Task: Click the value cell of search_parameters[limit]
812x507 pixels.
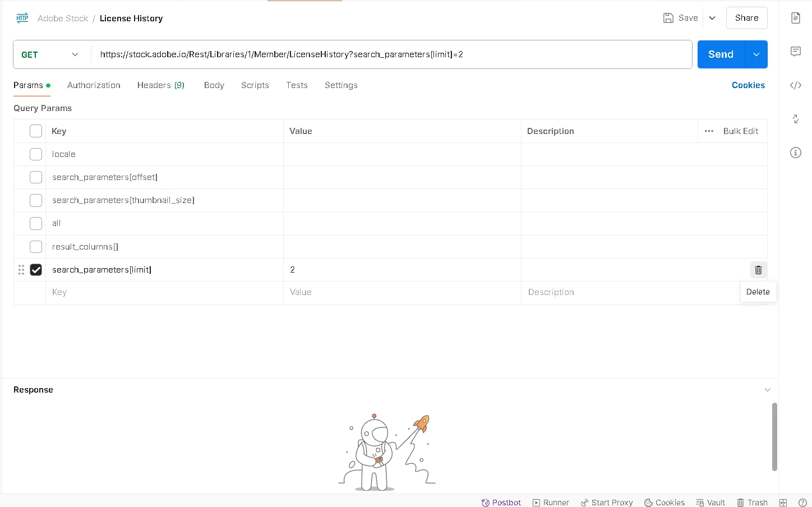Action: (x=402, y=270)
